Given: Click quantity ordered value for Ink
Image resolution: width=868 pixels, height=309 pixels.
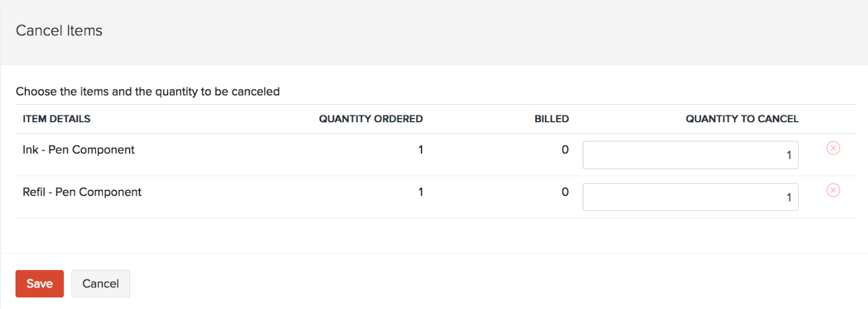Looking at the screenshot, I should coord(420,150).
